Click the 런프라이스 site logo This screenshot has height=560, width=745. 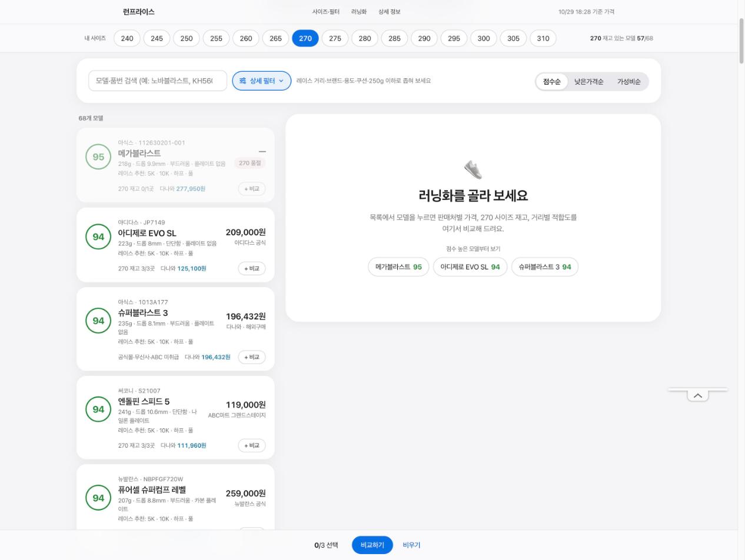(139, 12)
